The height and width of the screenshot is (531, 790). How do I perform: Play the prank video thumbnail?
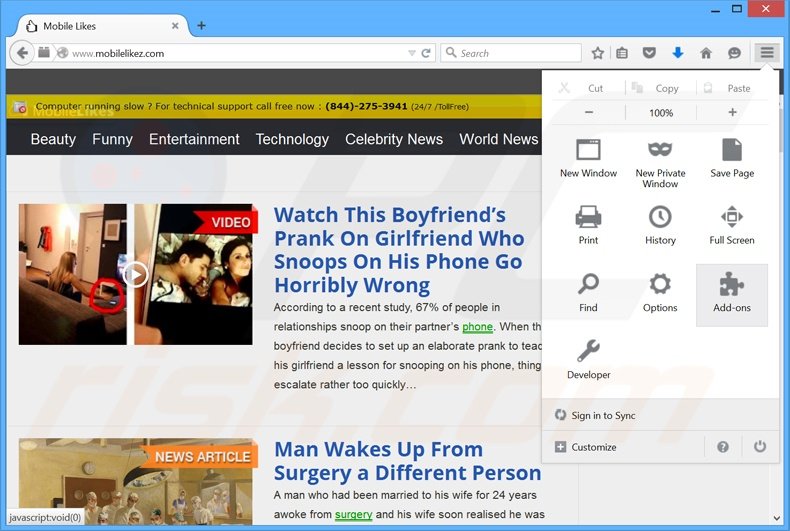(x=136, y=275)
